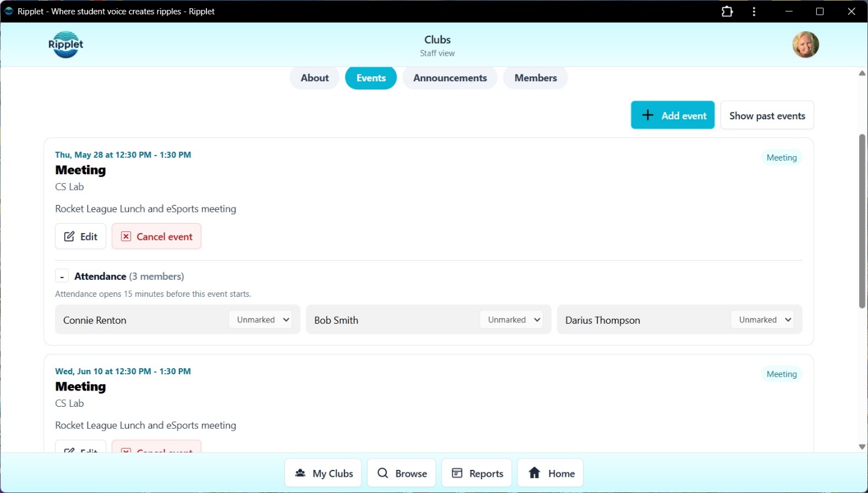This screenshot has height=493, width=868.
Task: Open My Clubs from bottom navigation
Action: pyautogui.click(x=323, y=473)
